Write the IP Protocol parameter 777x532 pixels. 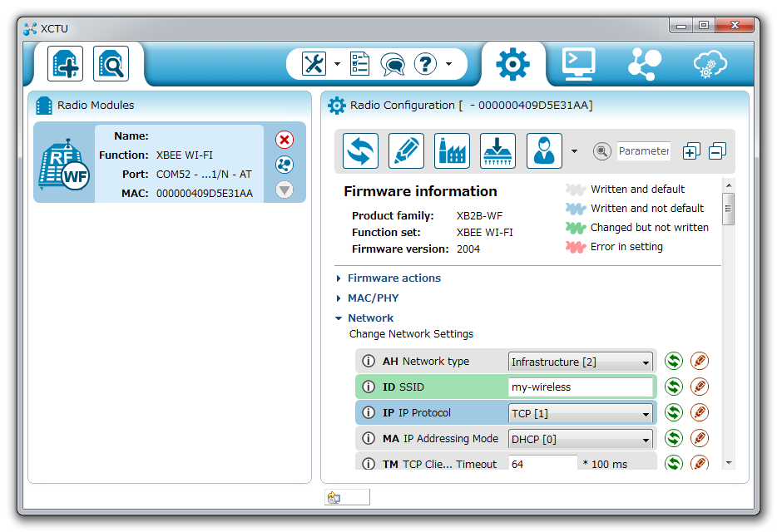tap(700, 412)
